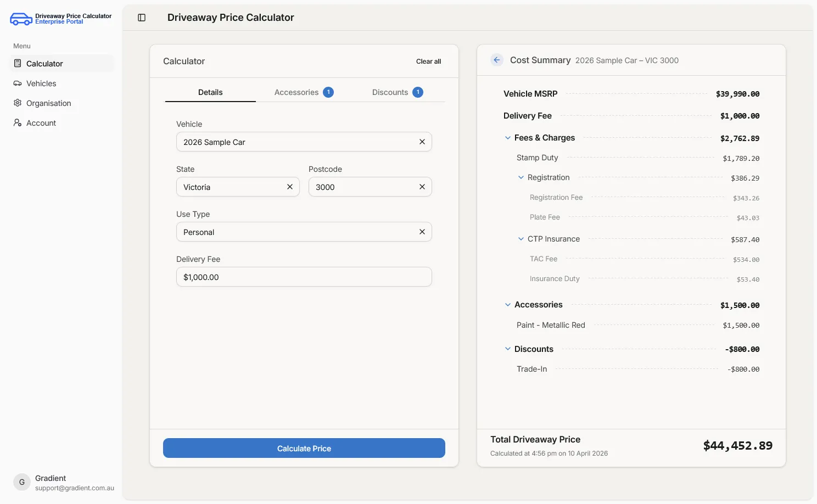Remove Victoria from the State field
Viewport: 817px width, 504px height.
(289, 187)
